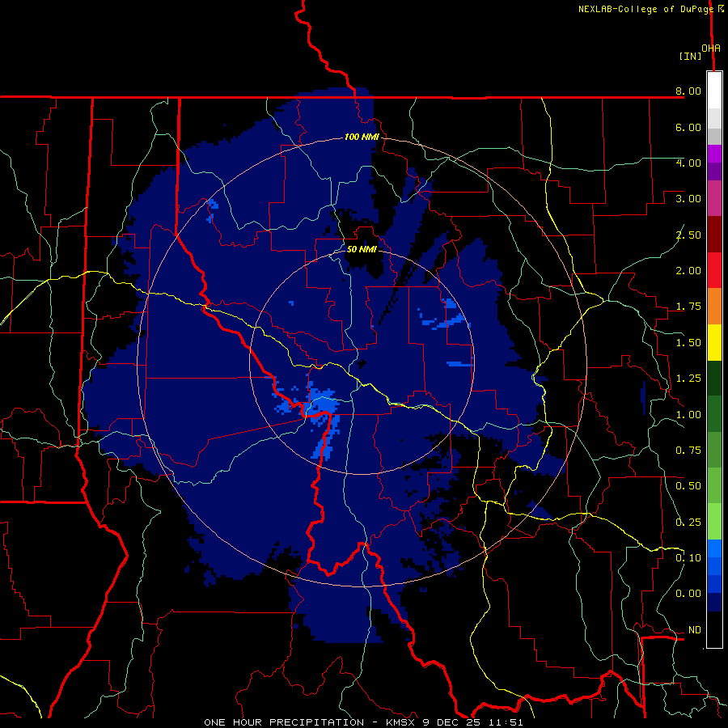Pick the dark red swatch beside 2.50

(x=714, y=235)
